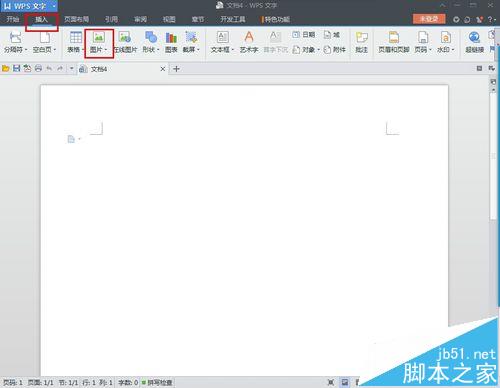This screenshot has height=388, width=500.
Task: Attach a file using 附件
Action: [335, 50]
